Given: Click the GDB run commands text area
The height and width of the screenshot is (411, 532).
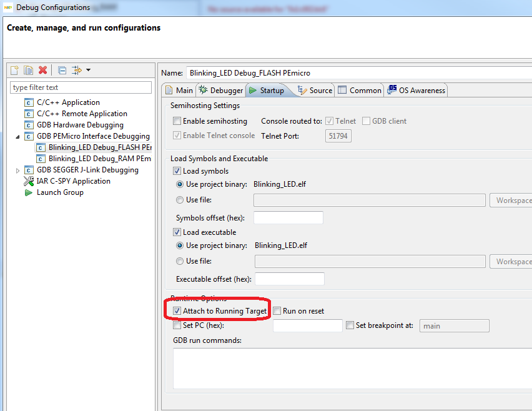Looking at the screenshot, I should (353, 369).
